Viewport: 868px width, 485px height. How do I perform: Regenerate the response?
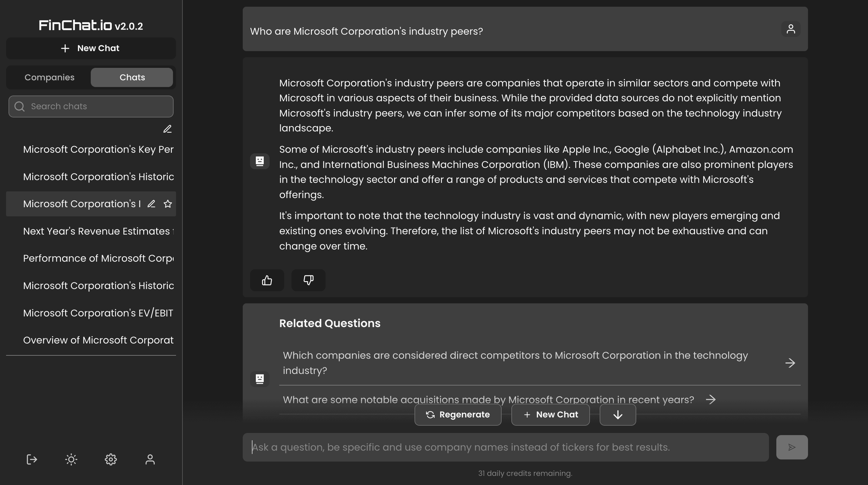click(458, 415)
